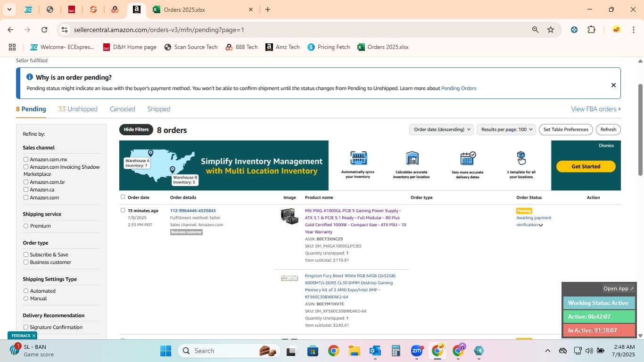Select Manual shipping settings type
Image resolution: width=644 pixels, height=362 pixels.
26,298
